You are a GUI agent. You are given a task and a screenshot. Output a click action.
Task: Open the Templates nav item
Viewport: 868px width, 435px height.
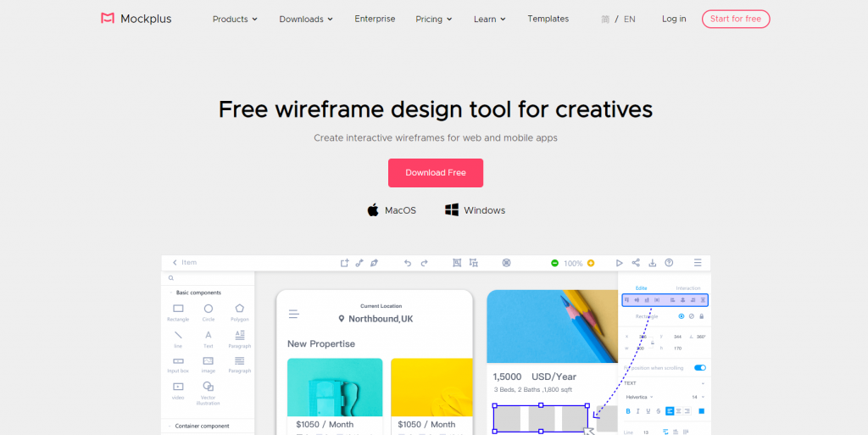point(548,19)
